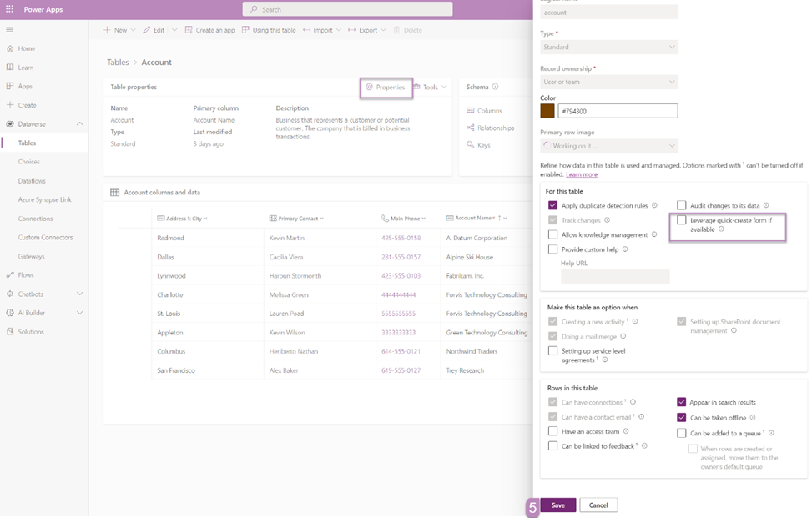Open Solutions in the left navigation

pos(30,332)
